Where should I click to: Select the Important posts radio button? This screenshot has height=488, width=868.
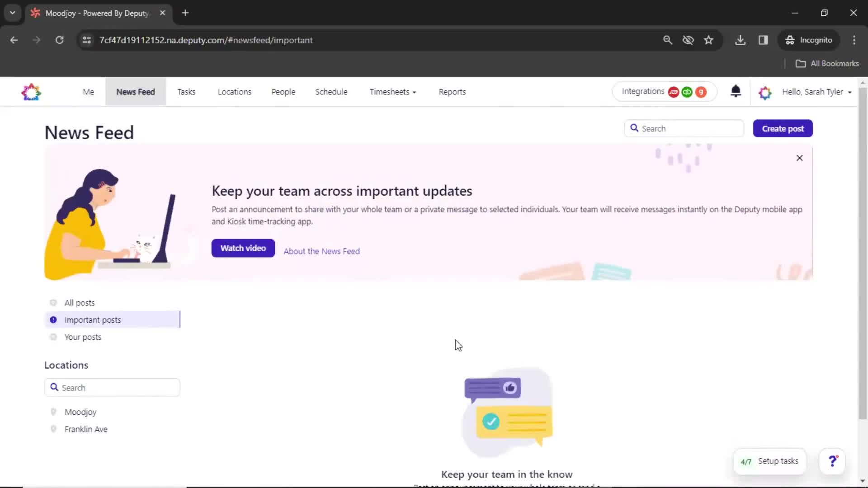(53, 319)
